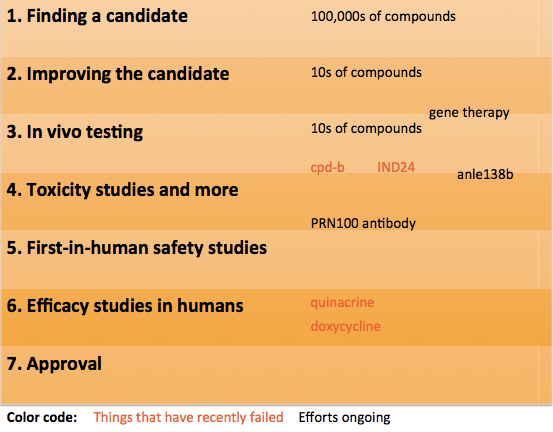The height and width of the screenshot is (432, 553).
Task: Click the '1. Finding a candidate' heading
Action: click(97, 16)
